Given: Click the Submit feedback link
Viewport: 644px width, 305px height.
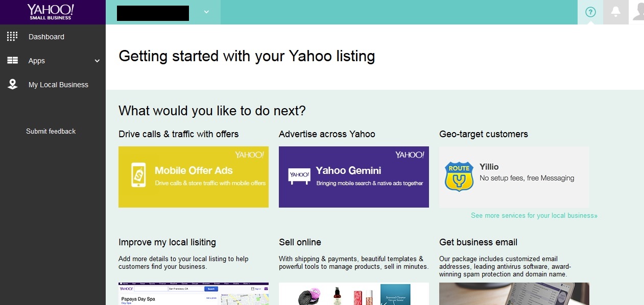Looking at the screenshot, I should pos(51,131).
